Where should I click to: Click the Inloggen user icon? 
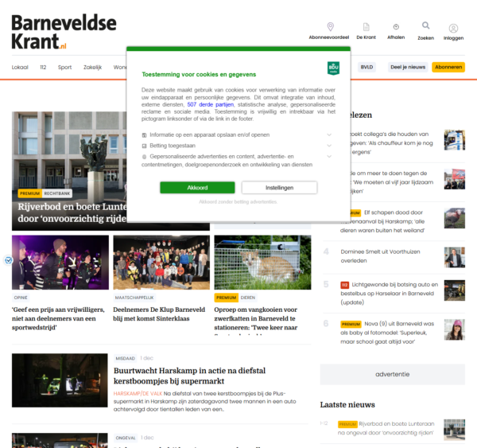coord(453,29)
